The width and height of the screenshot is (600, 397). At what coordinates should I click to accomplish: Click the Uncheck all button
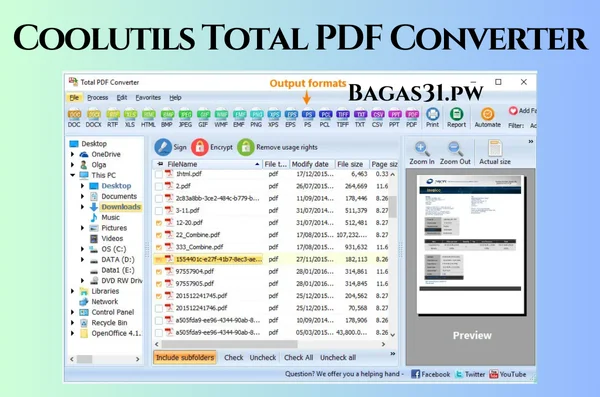click(338, 358)
